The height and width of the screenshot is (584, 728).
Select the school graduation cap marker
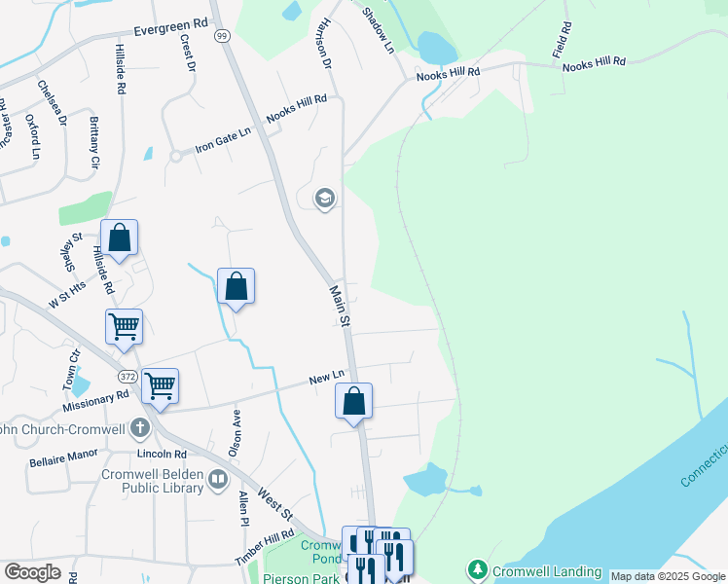tap(324, 200)
